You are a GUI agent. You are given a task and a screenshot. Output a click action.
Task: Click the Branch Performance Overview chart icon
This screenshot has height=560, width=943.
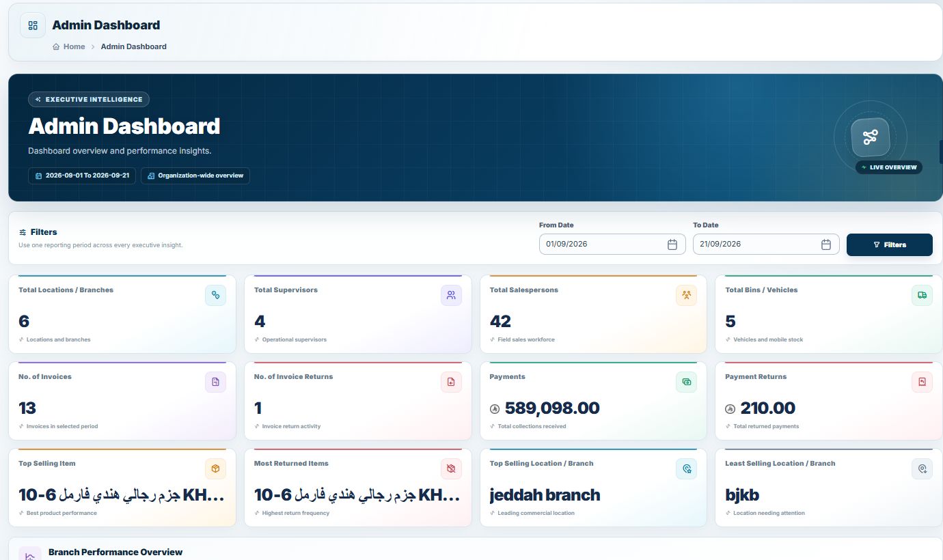click(x=30, y=555)
